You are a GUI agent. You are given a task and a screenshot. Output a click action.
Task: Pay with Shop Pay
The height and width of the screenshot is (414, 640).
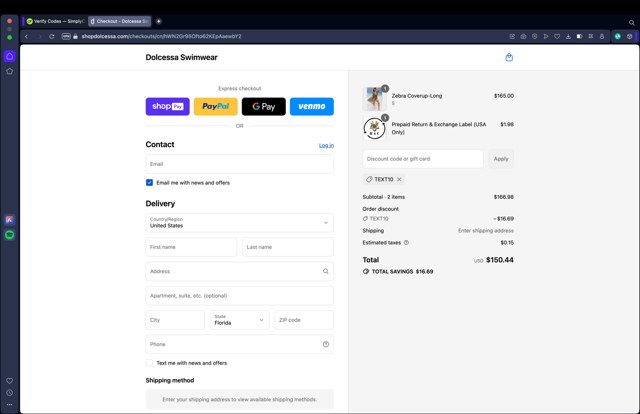click(x=168, y=107)
